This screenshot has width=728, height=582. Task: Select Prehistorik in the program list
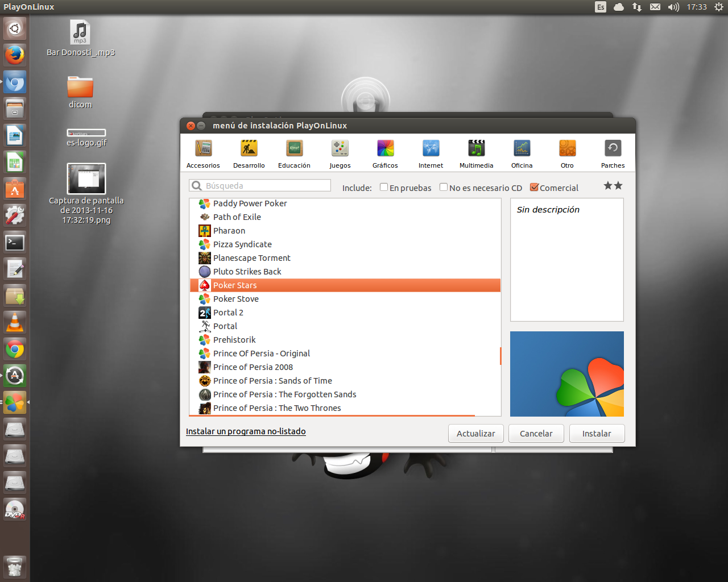pyautogui.click(x=345, y=340)
